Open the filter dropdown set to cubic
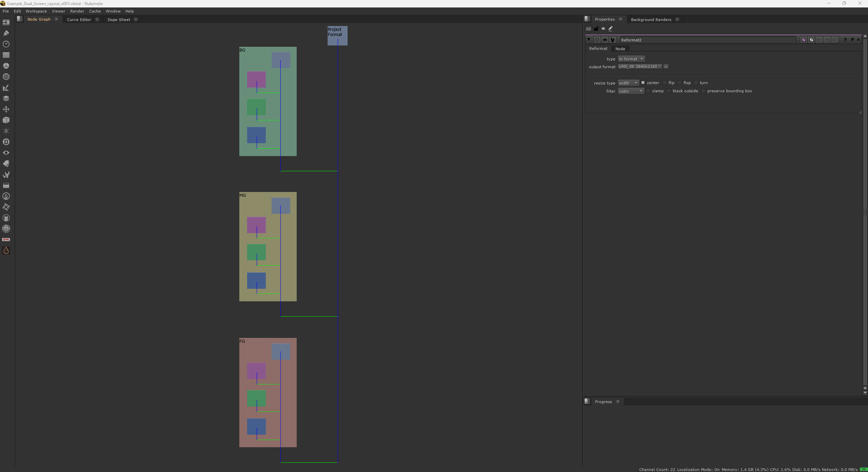 [631, 91]
